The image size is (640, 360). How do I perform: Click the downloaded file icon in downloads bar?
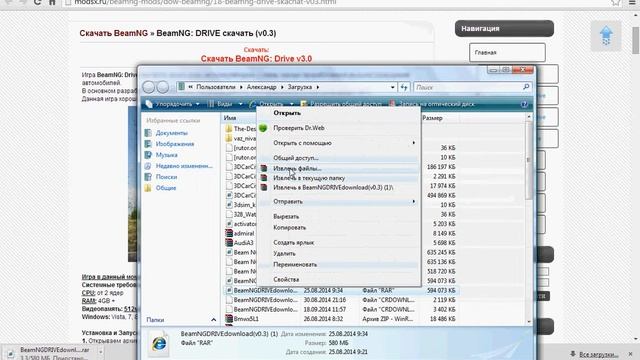pyautogui.click(x=11, y=353)
